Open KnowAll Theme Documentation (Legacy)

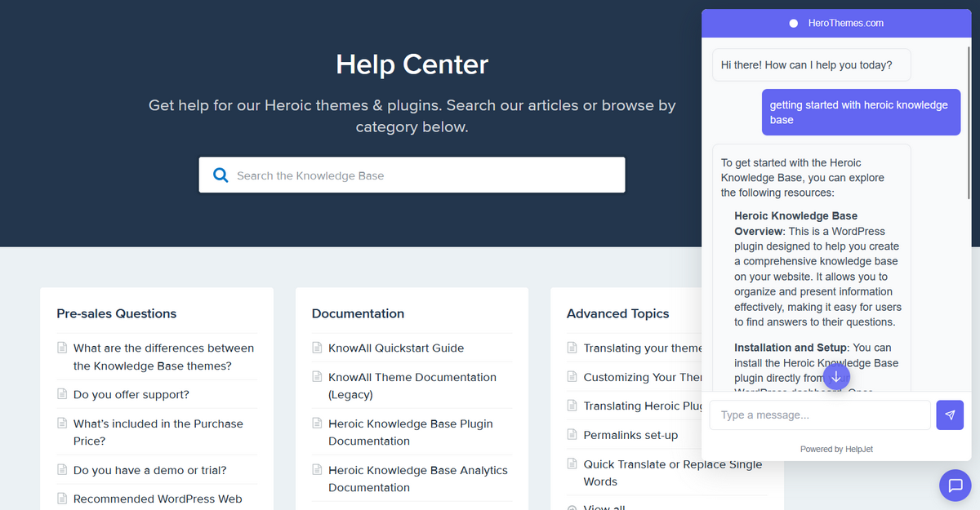(x=412, y=385)
